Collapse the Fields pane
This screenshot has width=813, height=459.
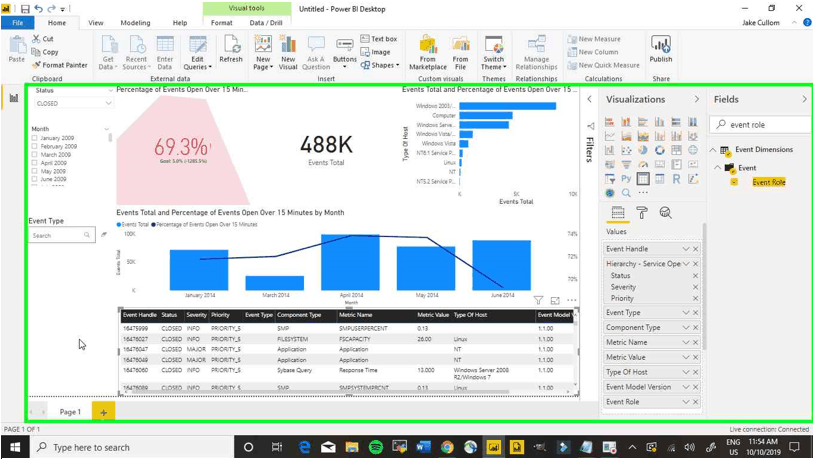(x=804, y=99)
